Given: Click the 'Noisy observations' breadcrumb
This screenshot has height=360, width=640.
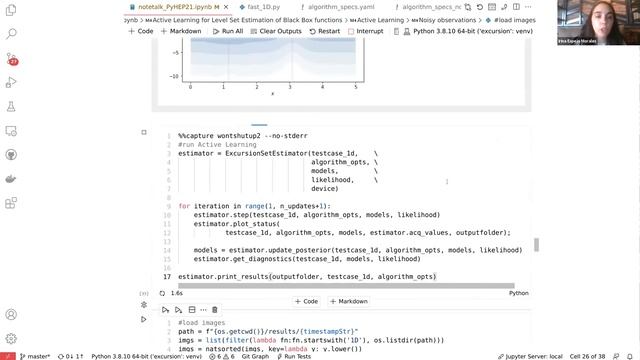Looking at the screenshot, I should coord(444,20).
